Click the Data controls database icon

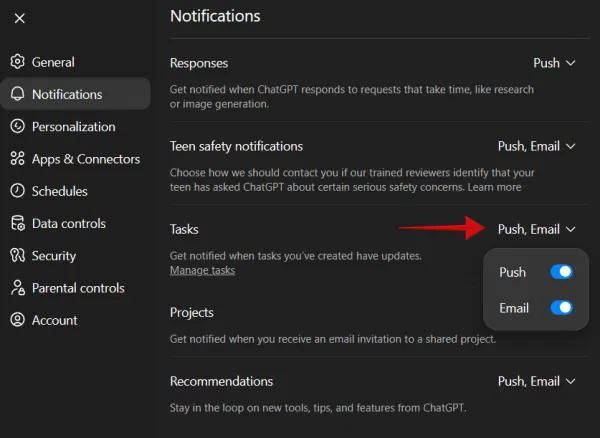click(17, 224)
